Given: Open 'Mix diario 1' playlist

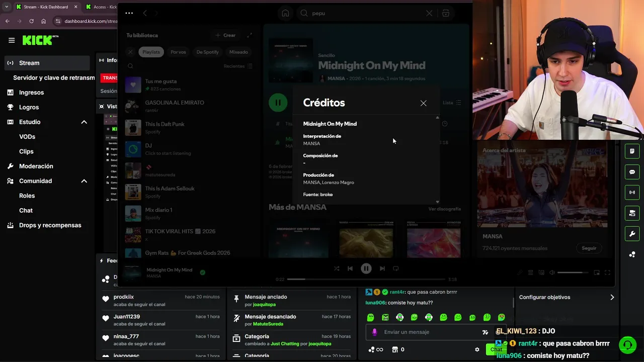Looking at the screenshot, I should click(189, 214).
